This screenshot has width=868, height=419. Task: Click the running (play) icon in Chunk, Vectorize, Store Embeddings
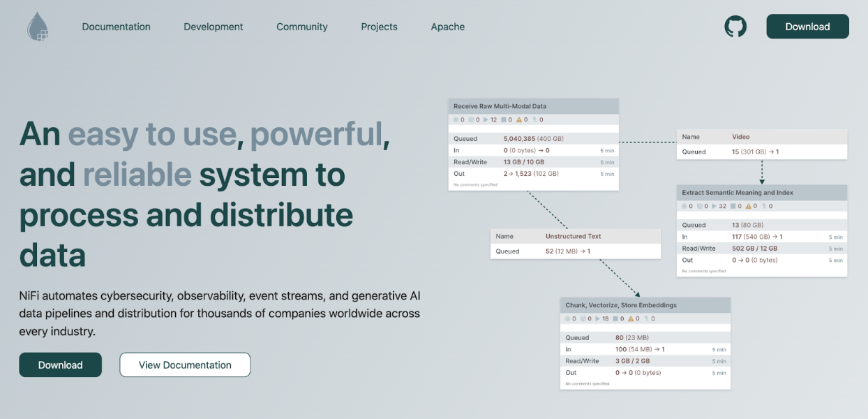click(598, 318)
